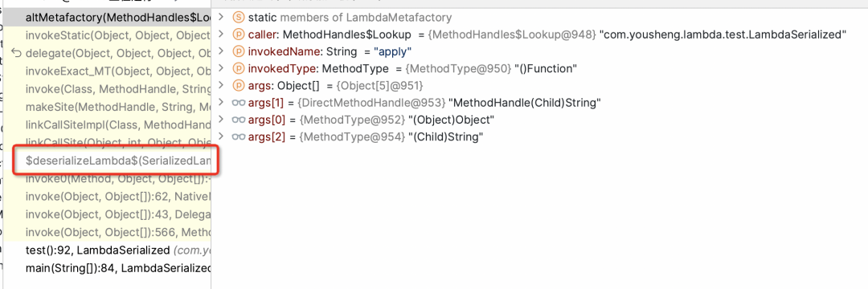Select the $deserializeLambda$ stack frame
This screenshot has height=289, width=868.
coord(118,160)
